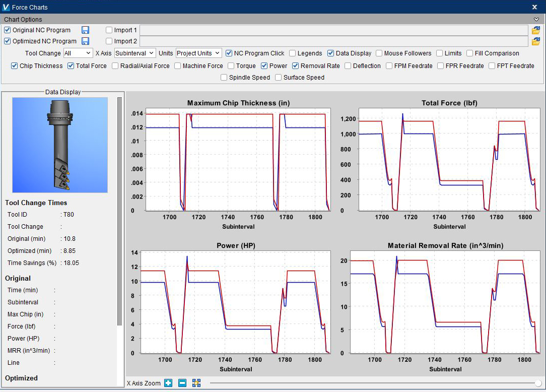
Task: Turn on the Legends checkbox
Action: point(293,53)
